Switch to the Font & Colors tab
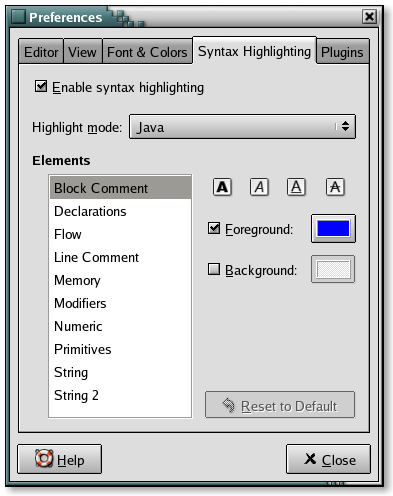393x496 pixels. click(x=147, y=52)
